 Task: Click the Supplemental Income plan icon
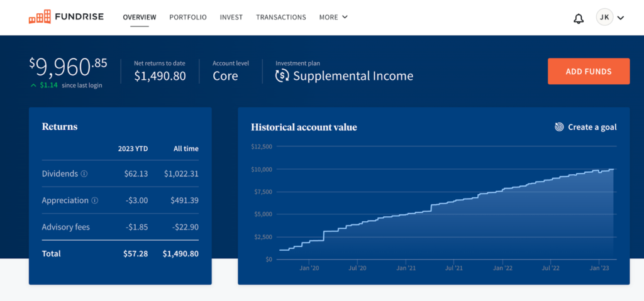[x=282, y=76]
